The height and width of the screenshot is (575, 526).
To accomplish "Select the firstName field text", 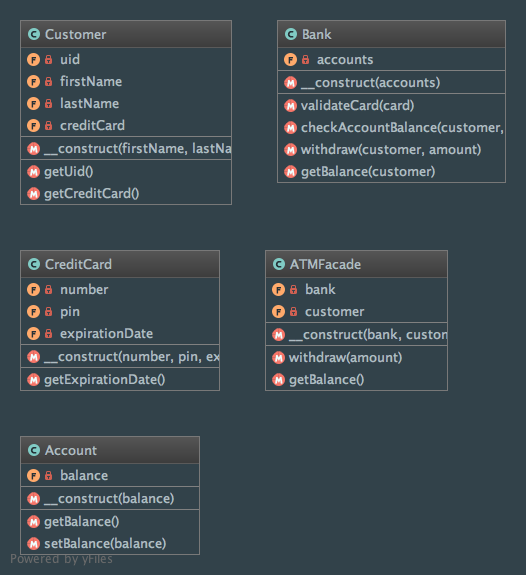I will click(x=91, y=81).
